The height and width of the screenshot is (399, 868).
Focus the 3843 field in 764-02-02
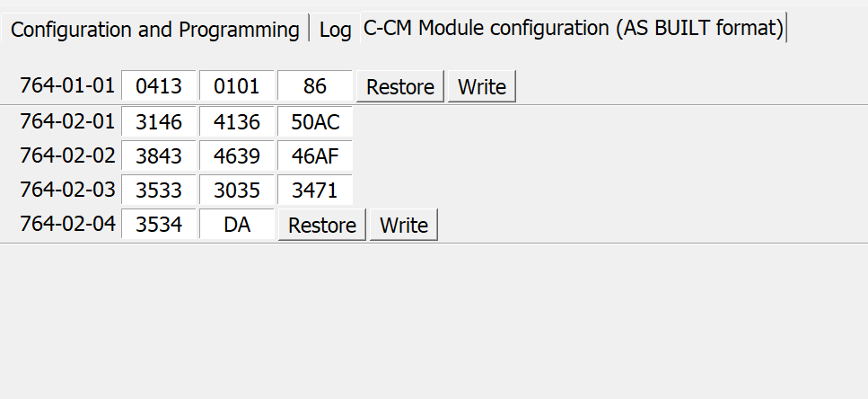coord(159,155)
